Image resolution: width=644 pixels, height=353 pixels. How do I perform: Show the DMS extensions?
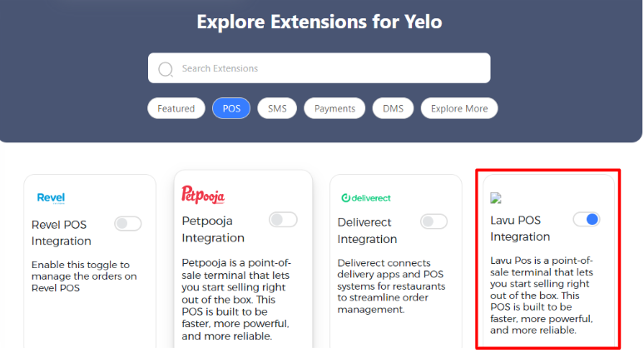393,108
